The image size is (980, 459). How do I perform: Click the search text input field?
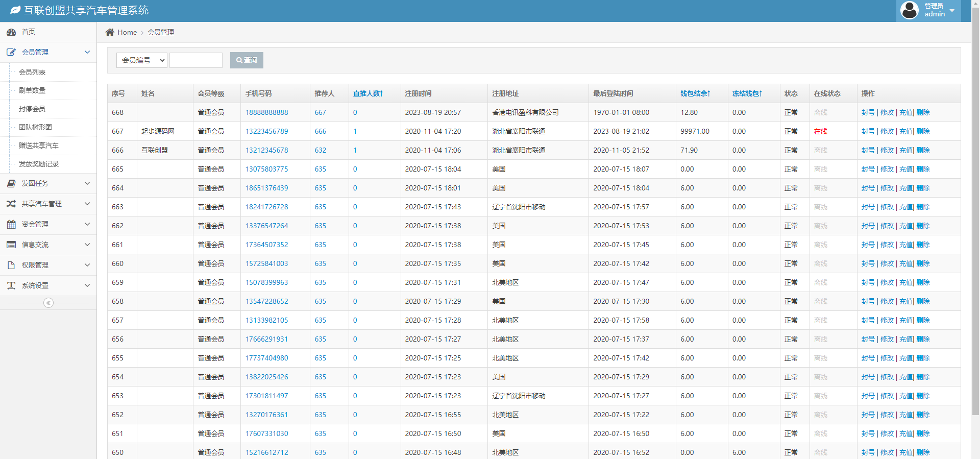pos(196,60)
